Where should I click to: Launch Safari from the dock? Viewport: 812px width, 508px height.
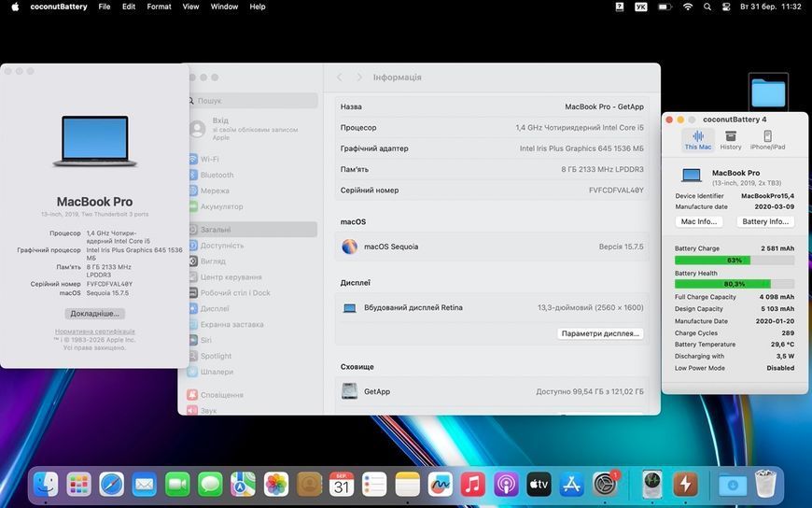coord(112,485)
